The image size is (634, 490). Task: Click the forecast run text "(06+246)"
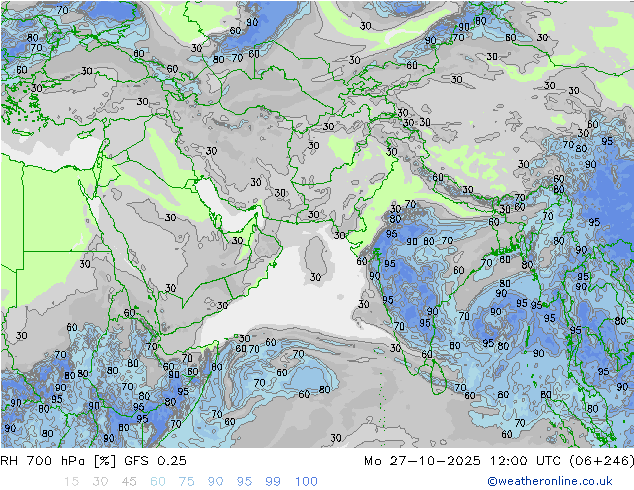pyautogui.click(x=601, y=460)
